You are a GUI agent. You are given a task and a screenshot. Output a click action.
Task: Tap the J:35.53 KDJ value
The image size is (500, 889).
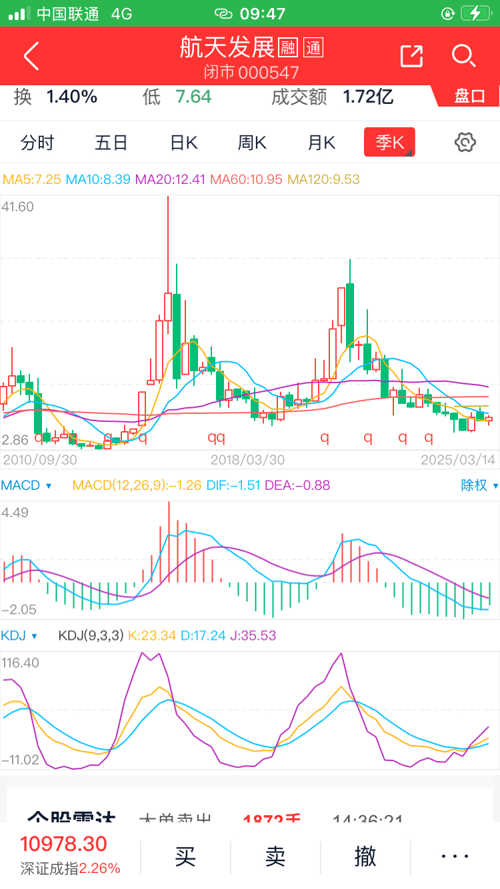pos(253,636)
